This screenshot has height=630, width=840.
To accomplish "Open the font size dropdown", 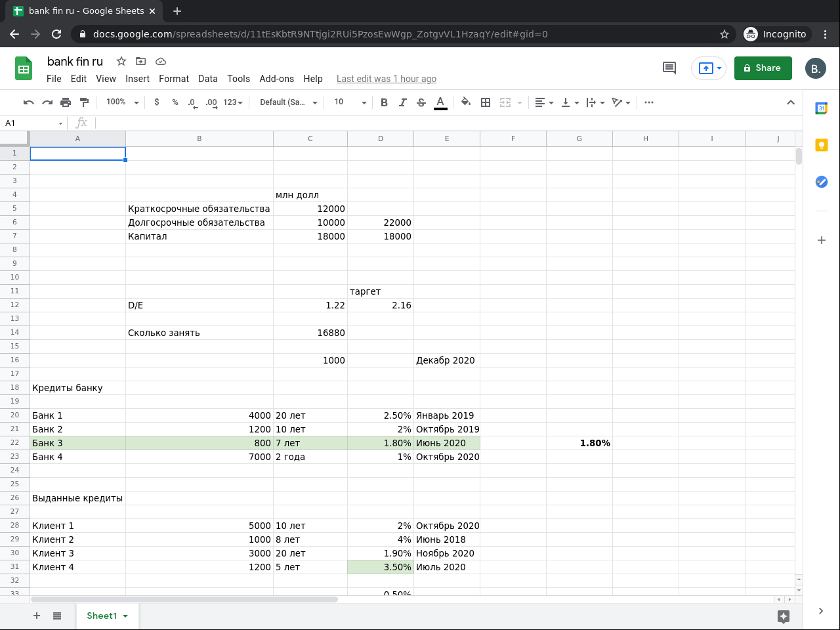I will (350, 102).
